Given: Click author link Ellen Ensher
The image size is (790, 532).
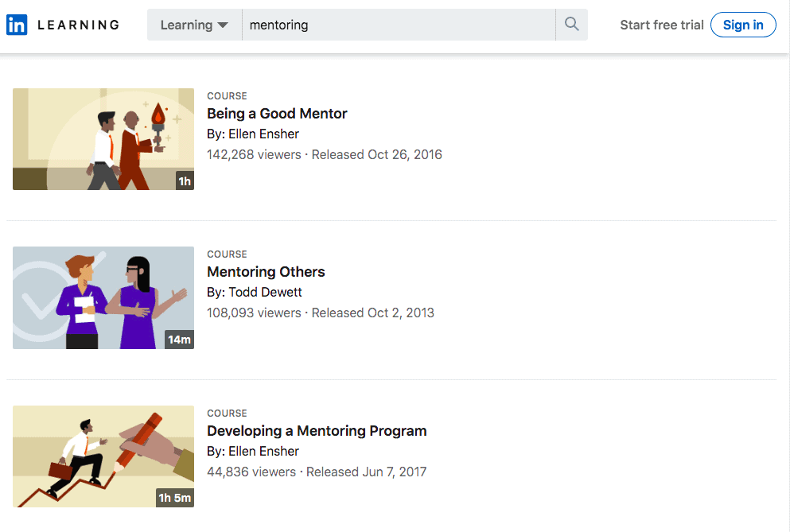Looking at the screenshot, I should pyautogui.click(x=263, y=134).
